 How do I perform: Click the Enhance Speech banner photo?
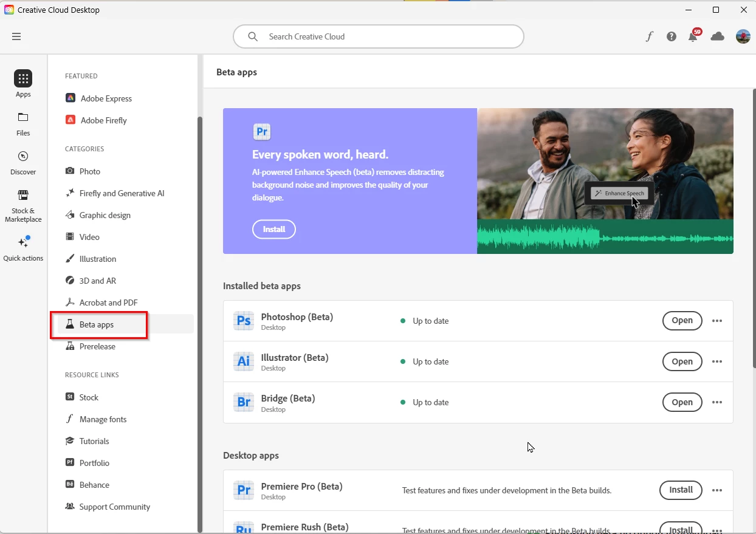point(605,181)
